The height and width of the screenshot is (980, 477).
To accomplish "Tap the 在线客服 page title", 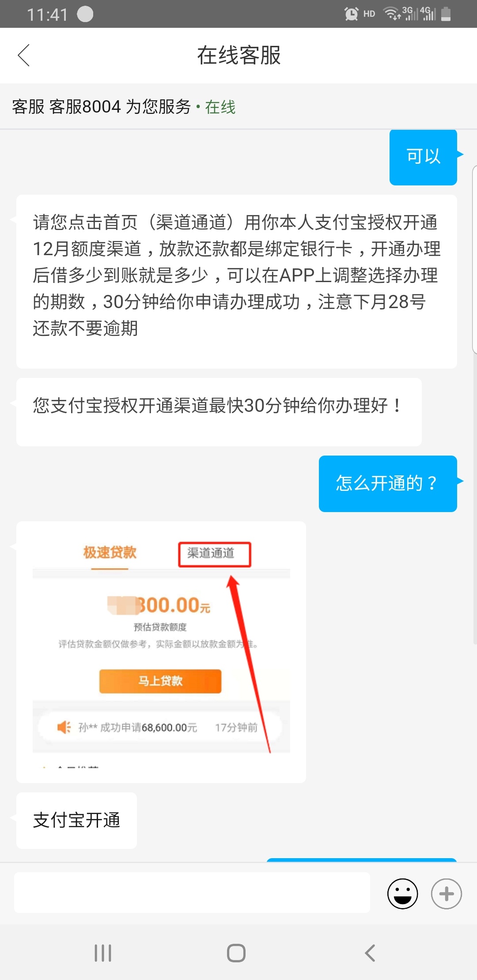I will (x=238, y=56).
